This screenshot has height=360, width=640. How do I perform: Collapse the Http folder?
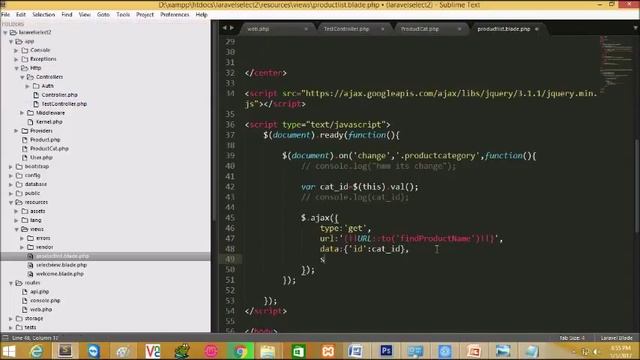click(17, 68)
